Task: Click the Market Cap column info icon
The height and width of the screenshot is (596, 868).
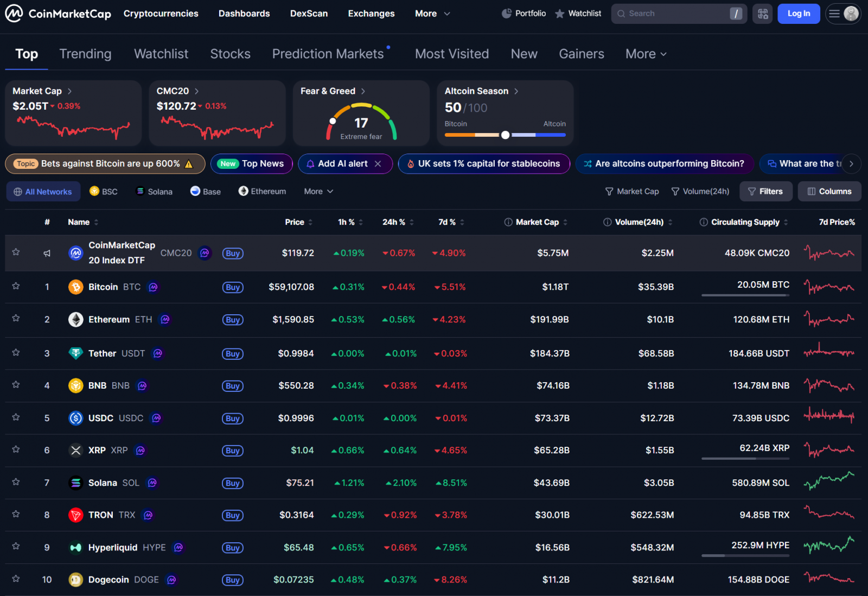Action: 508,222
